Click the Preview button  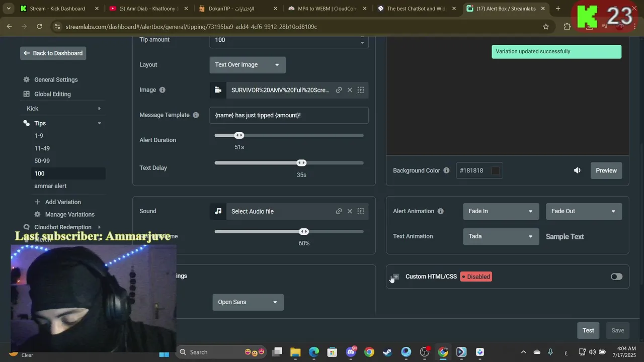606,170
